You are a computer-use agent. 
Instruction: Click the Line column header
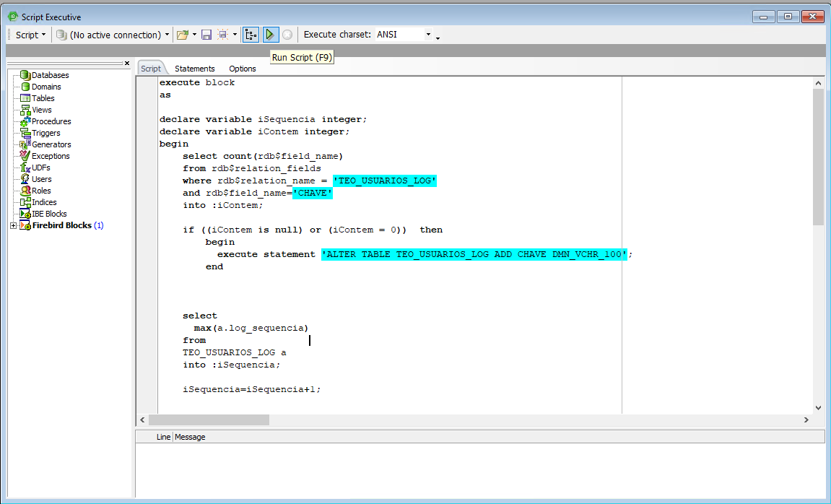tap(163, 437)
